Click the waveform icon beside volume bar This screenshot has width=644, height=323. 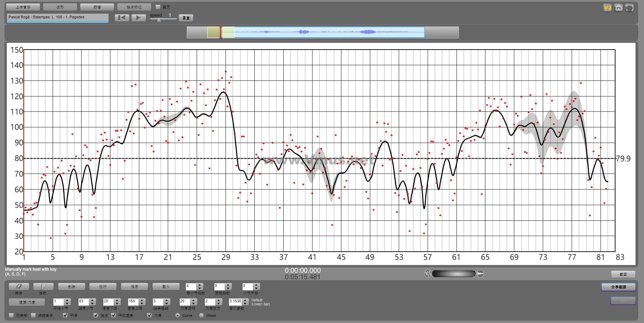[x=428, y=273]
